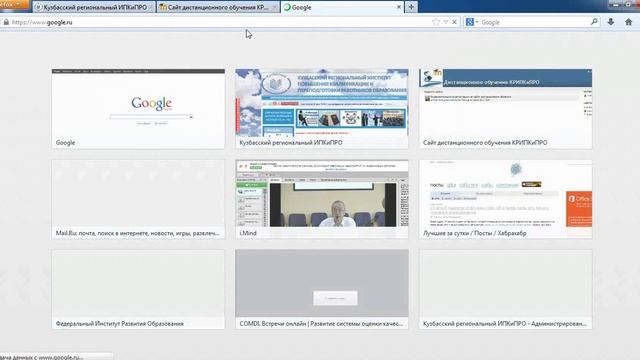The height and width of the screenshot is (360, 640).
Task: Switch to Сайт дистанционного обучения tab
Action: tap(218, 7)
